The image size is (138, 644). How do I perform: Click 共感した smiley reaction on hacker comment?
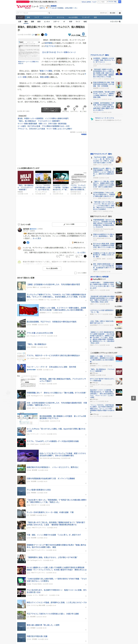pyautogui.click(x=57, y=256)
